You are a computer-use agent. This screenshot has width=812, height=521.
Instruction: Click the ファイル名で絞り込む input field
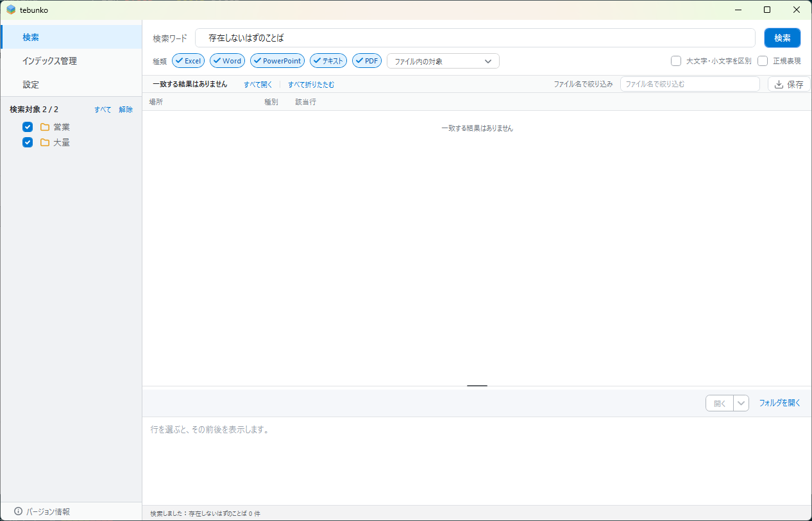coord(690,84)
